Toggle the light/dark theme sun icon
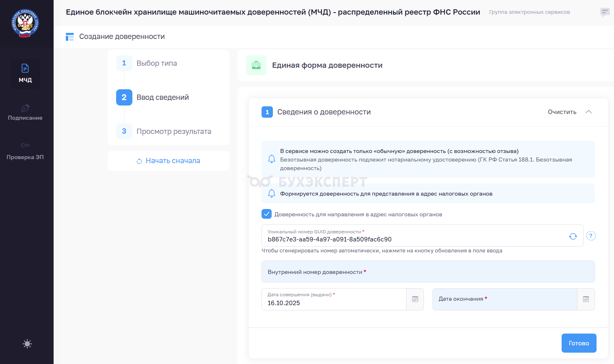 (27, 344)
